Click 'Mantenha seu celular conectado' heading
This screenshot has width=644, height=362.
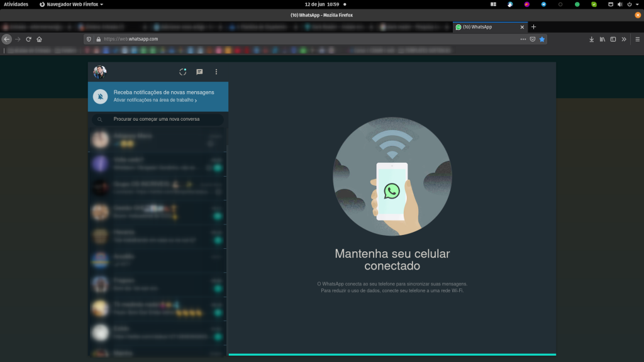(392, 260)
